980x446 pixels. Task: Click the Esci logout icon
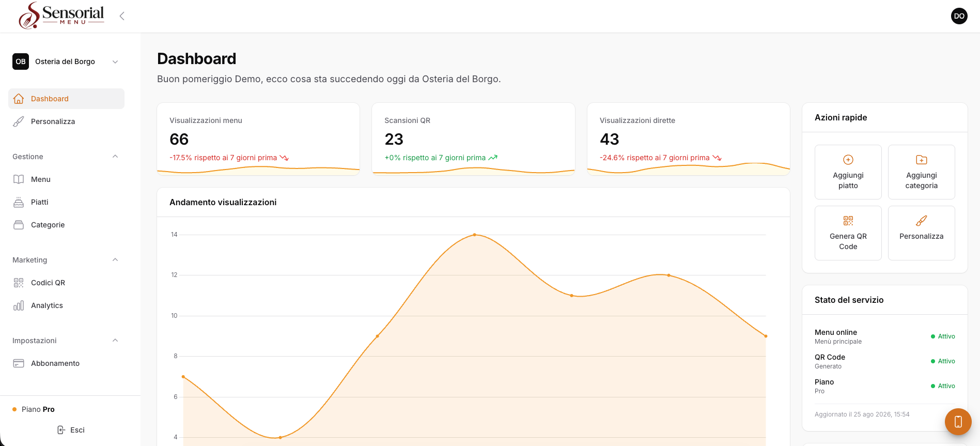[x=61, y=430]
